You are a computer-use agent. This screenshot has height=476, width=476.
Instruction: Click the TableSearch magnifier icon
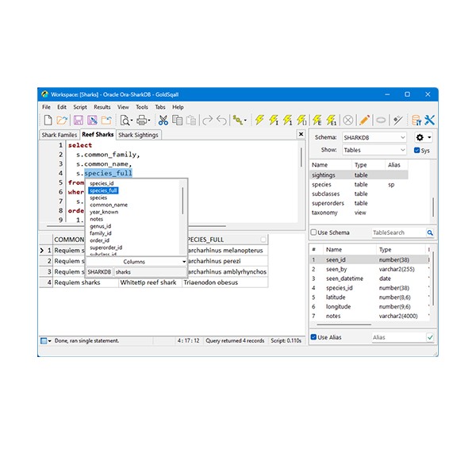(x=430, y=232)
